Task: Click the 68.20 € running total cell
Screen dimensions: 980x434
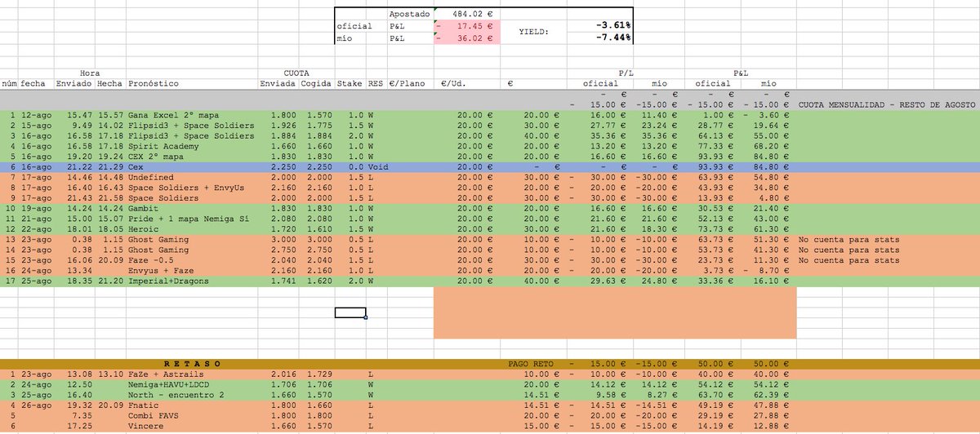Action: pyautogui.click(x=773, y=148)
